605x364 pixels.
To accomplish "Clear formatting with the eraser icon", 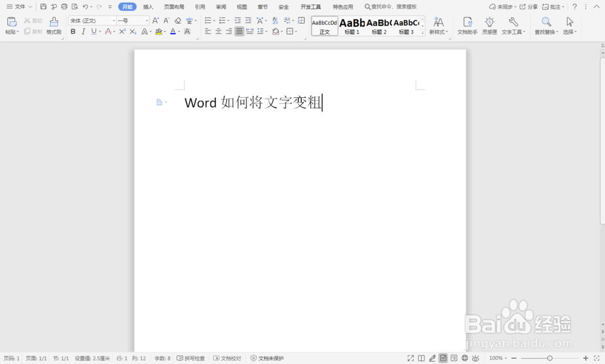I will pyautogui.click(x=176, y=22).
